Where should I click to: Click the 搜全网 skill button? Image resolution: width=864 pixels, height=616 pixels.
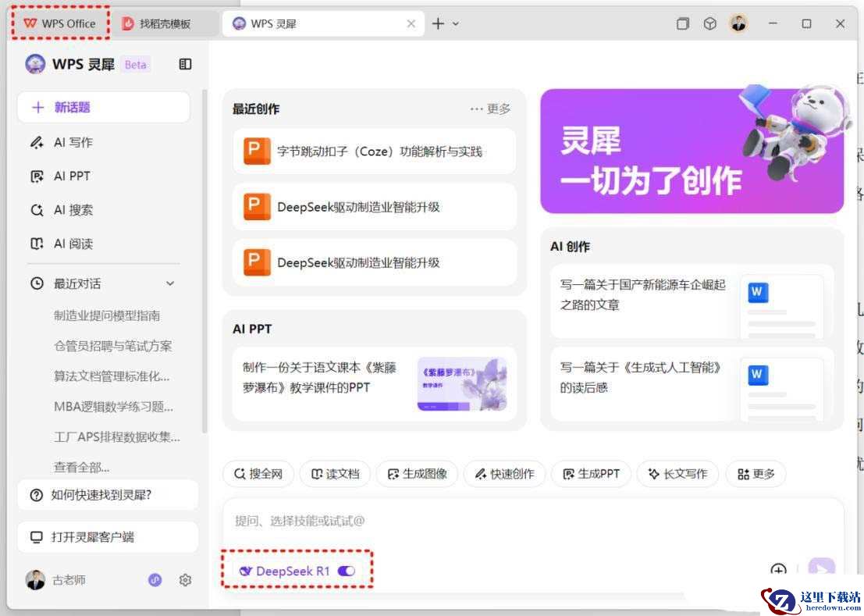tap(258, 474)
